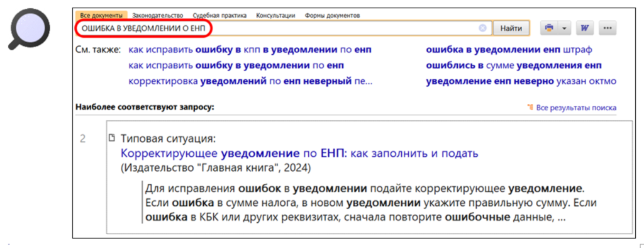Image resolution: width=644 pixels, height=248 pixels.
Task: Click the Издательство "Главная книга", 2024 line
Action: point(216,168)
